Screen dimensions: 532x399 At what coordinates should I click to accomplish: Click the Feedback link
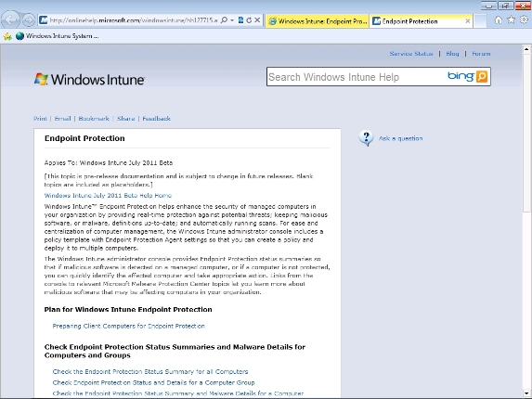(156, 119)
